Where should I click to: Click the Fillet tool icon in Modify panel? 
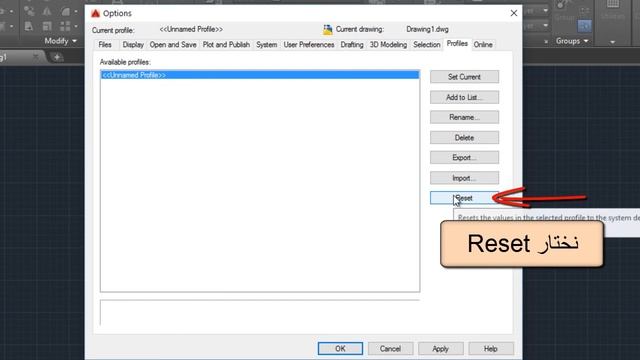click(x=65, y=11)
